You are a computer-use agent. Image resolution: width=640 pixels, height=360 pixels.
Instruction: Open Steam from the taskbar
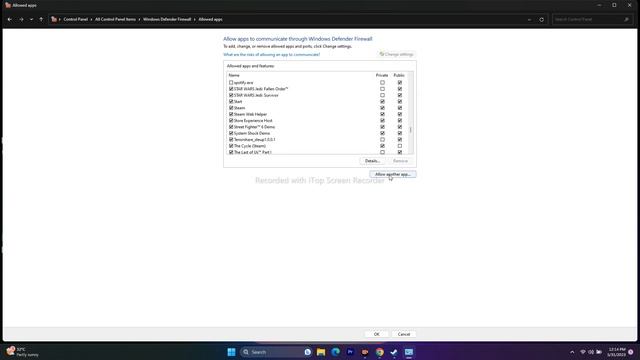pyautogui.click(x=394, y=352)
